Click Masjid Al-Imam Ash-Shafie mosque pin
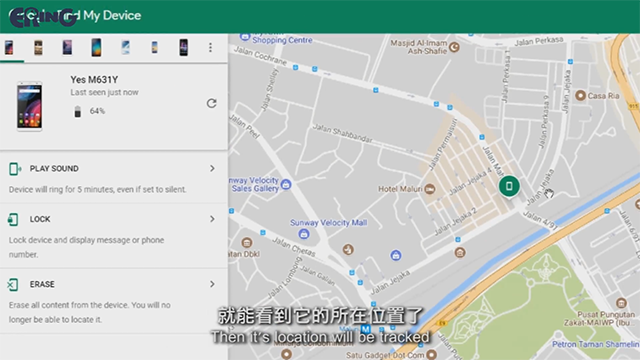The height and width of the screenshot is (360, 640). pos(454,47)
